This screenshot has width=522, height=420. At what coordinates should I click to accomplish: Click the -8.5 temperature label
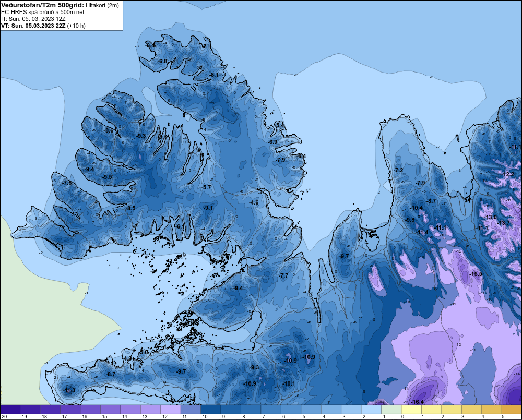pos(130,208)
